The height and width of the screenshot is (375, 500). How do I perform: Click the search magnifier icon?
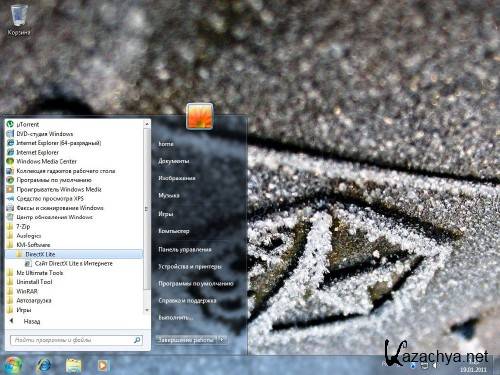137,340
